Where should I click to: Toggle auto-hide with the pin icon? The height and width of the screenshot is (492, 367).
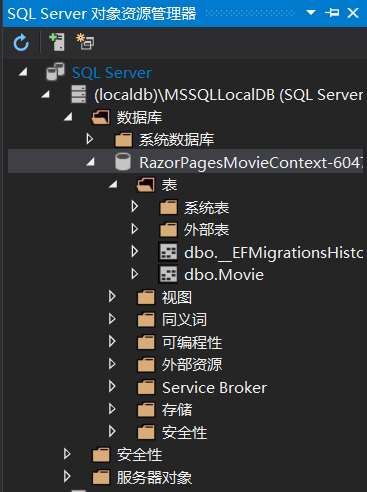click(x=332, y=13)
